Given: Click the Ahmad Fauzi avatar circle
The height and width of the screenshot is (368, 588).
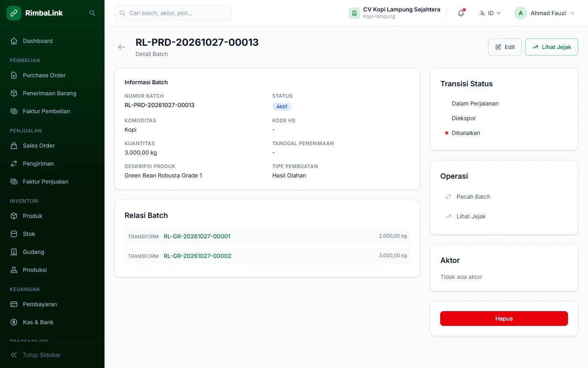Looking at the screenshot, I should 521,13.
